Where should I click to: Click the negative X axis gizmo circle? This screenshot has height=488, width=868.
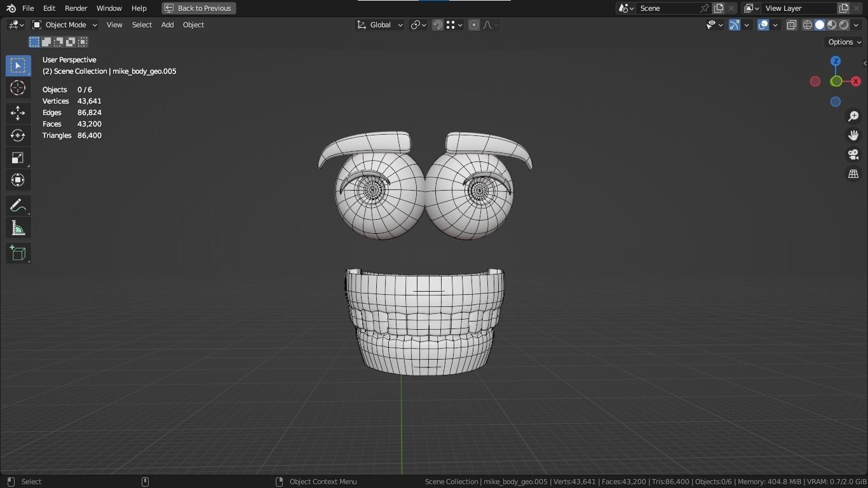tap(815, 81)
